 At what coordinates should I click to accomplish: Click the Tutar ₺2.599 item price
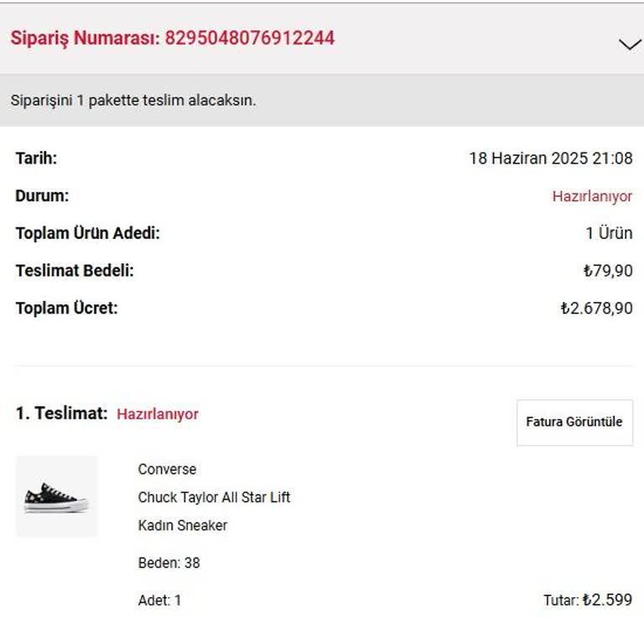[588, 600]
